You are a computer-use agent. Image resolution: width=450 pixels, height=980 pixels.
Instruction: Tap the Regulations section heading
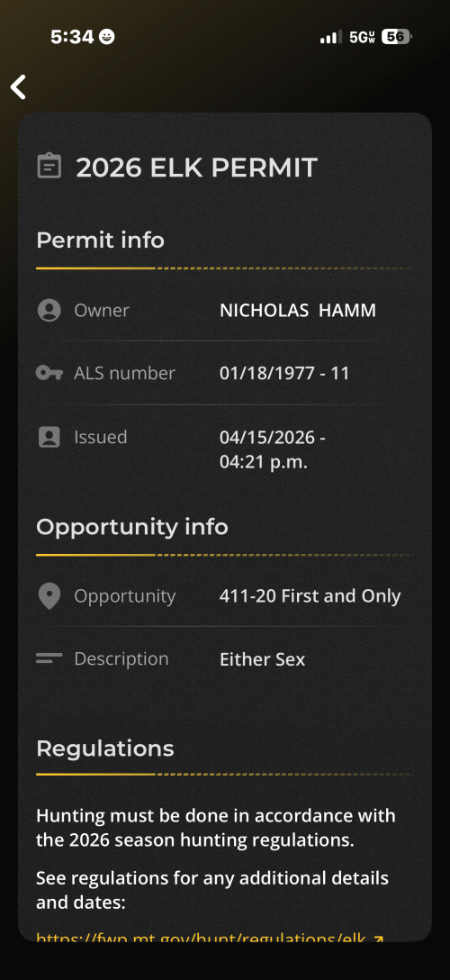105,749
